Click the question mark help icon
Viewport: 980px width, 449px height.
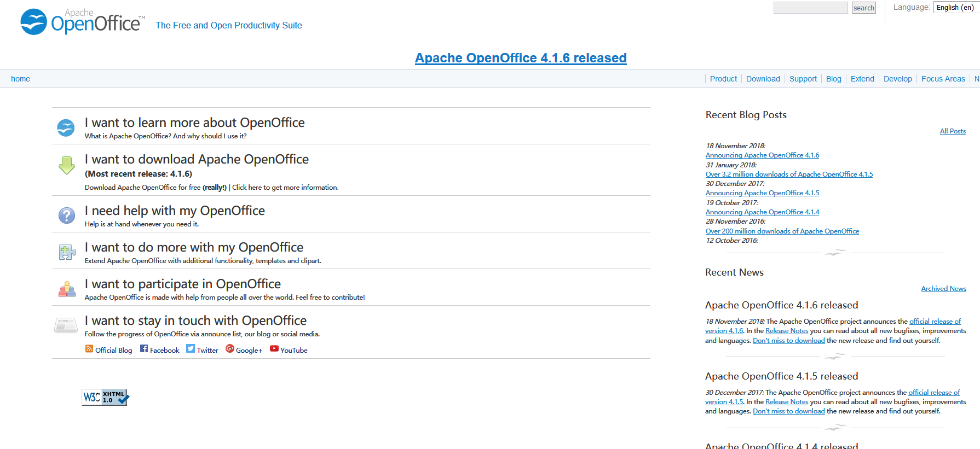click(x=67, y=215)
